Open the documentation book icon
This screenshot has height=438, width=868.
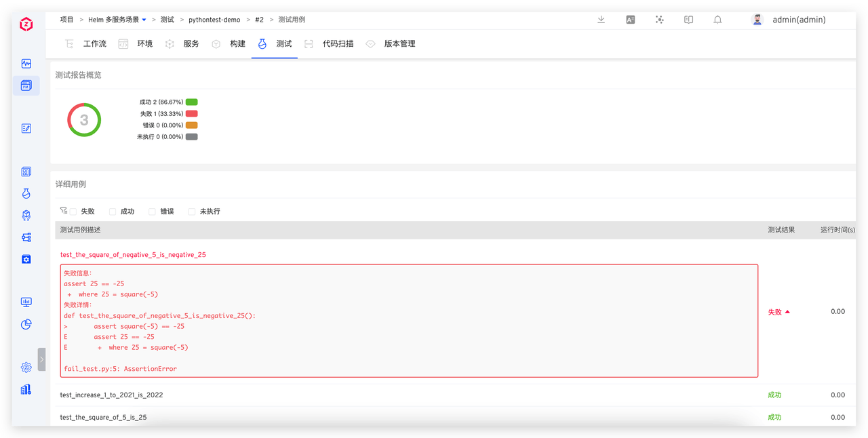688,20
